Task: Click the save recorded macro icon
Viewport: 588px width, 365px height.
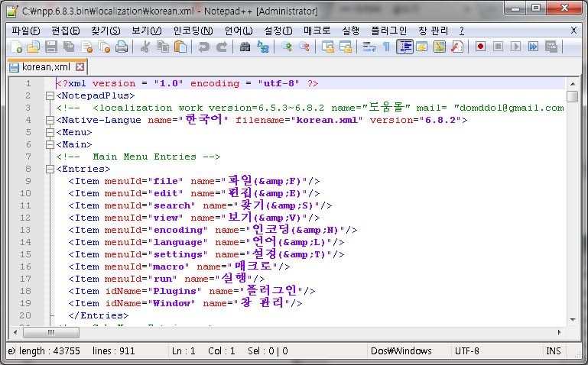Action: point(551,47)
